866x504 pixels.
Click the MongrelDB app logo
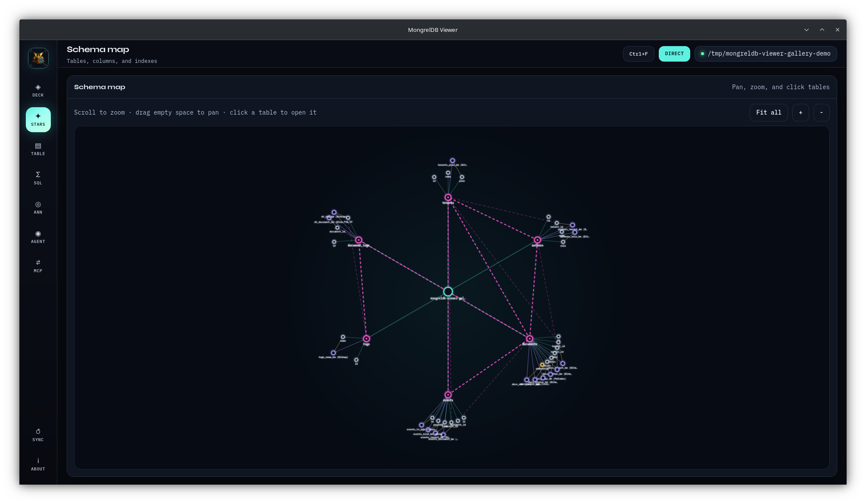tap(38, 58)
